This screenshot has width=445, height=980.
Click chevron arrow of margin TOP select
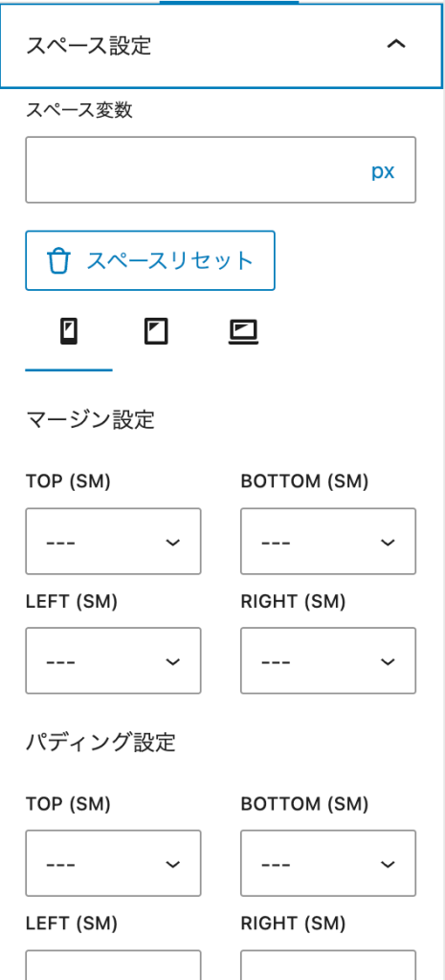(172, 542)
